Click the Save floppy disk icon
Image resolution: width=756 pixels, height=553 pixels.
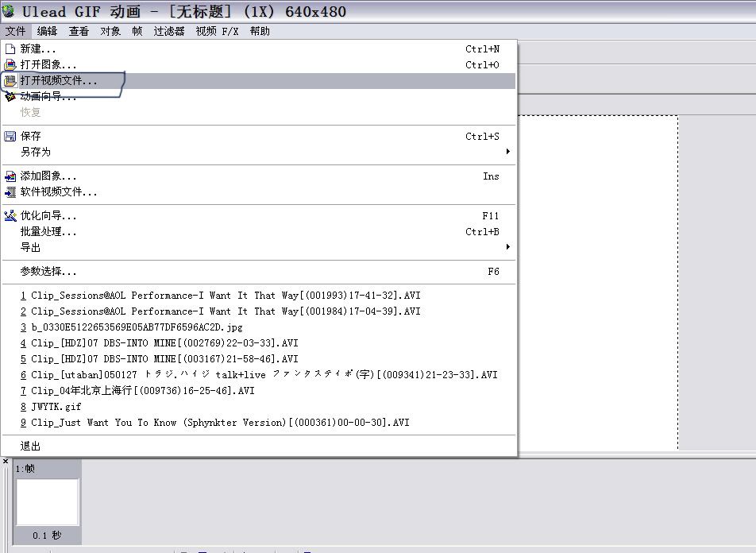10,136
